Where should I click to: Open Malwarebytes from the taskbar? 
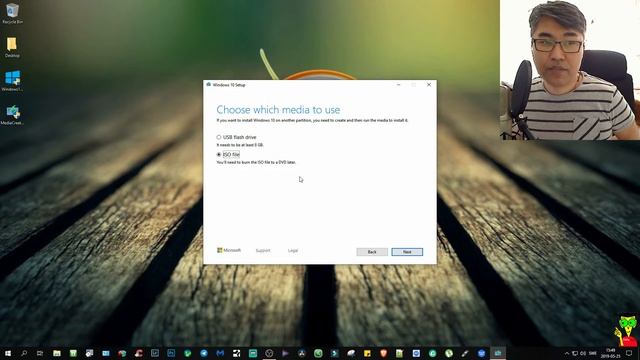point(220,353)
